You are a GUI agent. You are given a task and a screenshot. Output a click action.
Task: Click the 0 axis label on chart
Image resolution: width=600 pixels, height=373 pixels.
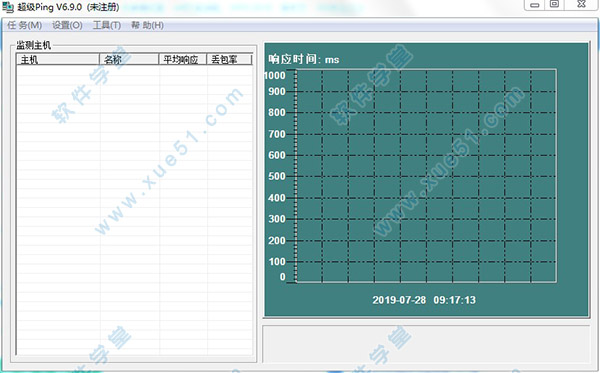(282, 277)
